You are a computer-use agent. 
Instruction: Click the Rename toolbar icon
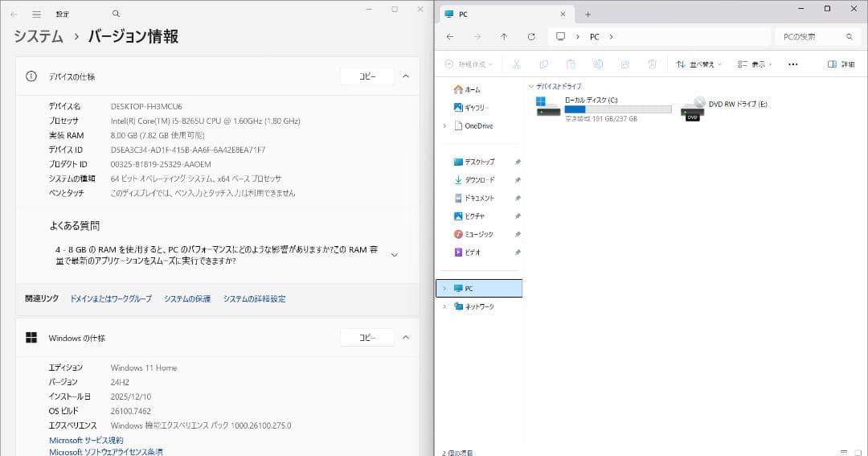(598, 64)
